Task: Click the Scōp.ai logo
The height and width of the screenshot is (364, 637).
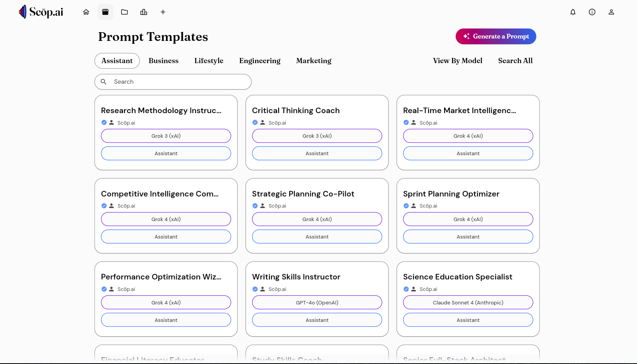Action: tap(41, 12)
